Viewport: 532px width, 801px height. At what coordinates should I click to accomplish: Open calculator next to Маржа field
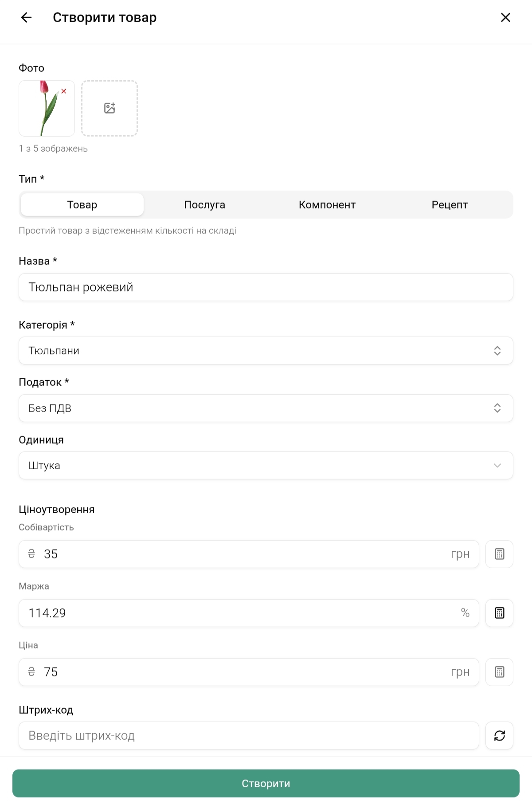(x=499, y=613)
